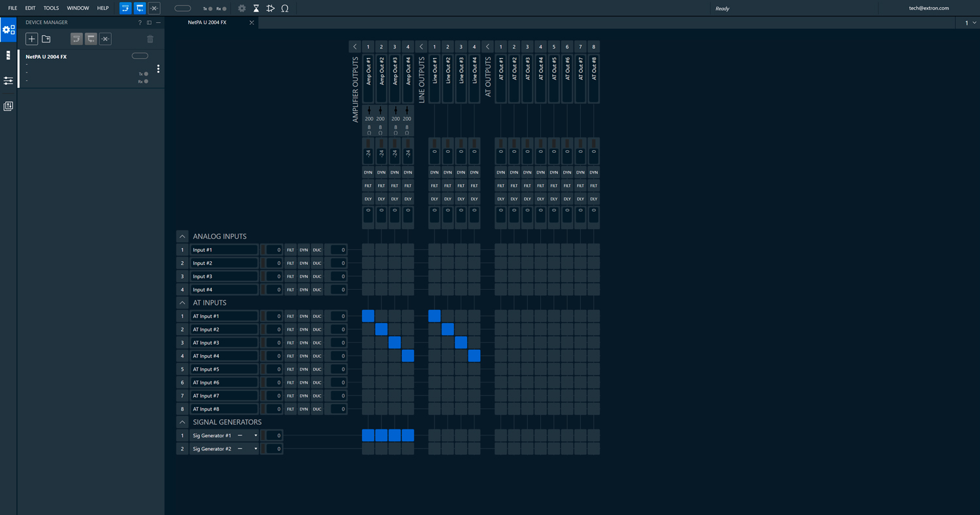Click Amp Out #2 level fader showing -24
Image resolution: width=980 pixels, height=515 pixels.
point(382,151)
